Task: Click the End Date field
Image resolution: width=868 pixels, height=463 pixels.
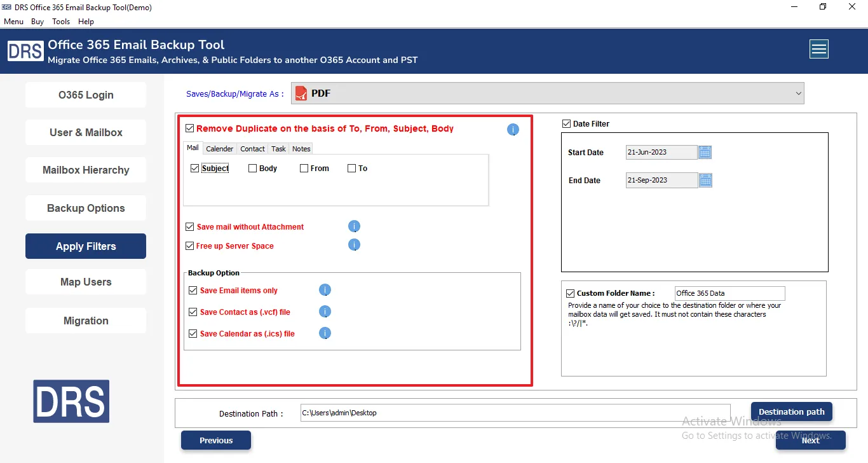Action: pos(661,180)
